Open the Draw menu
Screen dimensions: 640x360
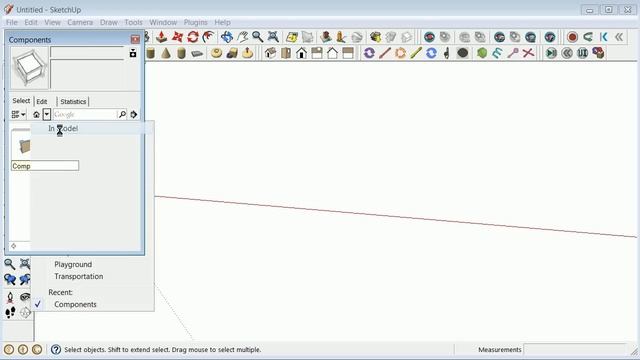tap(109, 22)
